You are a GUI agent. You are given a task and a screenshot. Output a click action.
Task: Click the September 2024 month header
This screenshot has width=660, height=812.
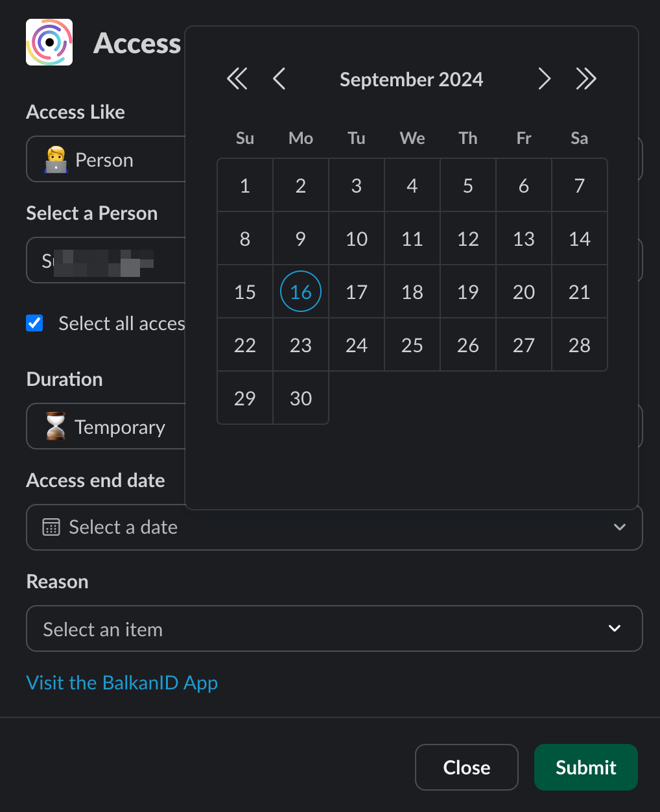(411, 79)
